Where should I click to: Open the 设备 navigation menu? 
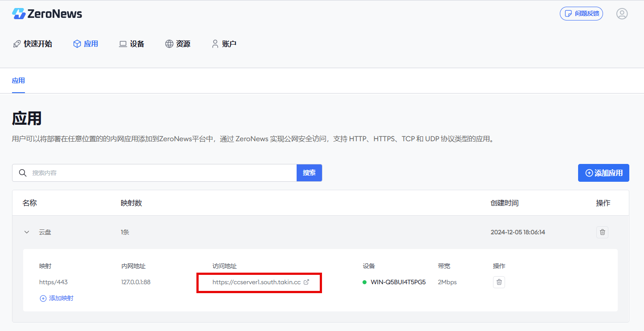[132, 44]
